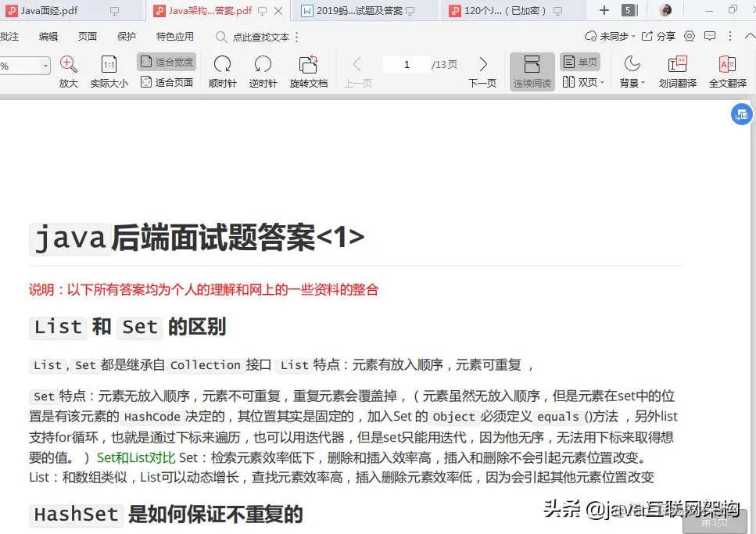Toggle 连续阅读 continuous reading mode
Screen dimensions: 756x534
coord(532,70)
